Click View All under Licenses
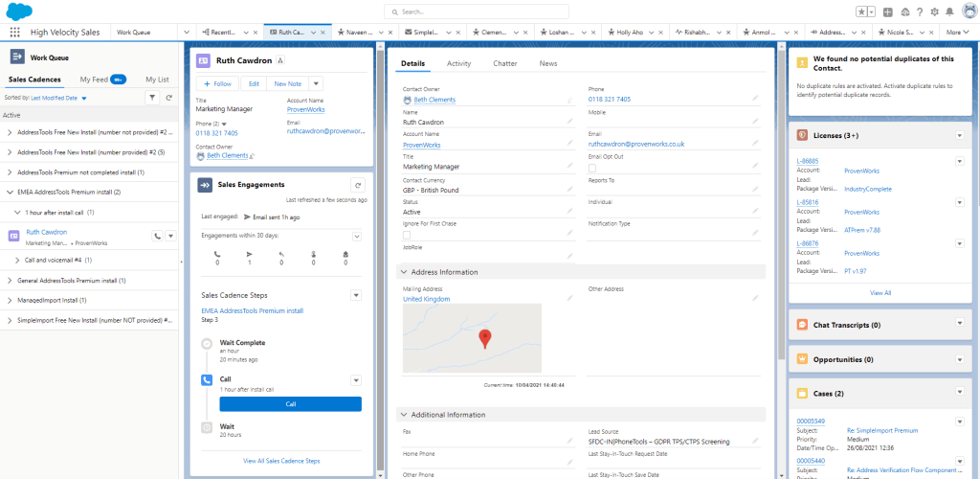 click(x=880, y=292)
